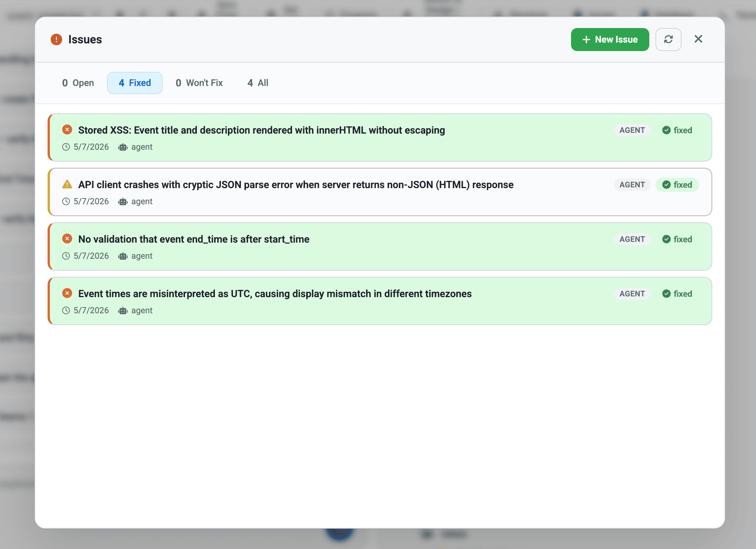Click robot agent icon on UTC timezone issue
This screenshot has height=549, width=756.
(x=123, y=311)
